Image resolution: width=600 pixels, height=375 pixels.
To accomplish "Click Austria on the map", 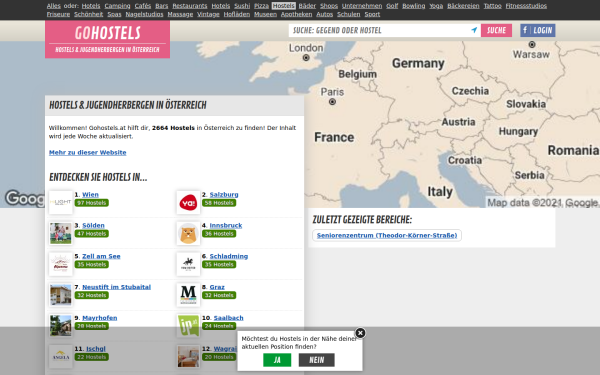I will pos(458,122).
